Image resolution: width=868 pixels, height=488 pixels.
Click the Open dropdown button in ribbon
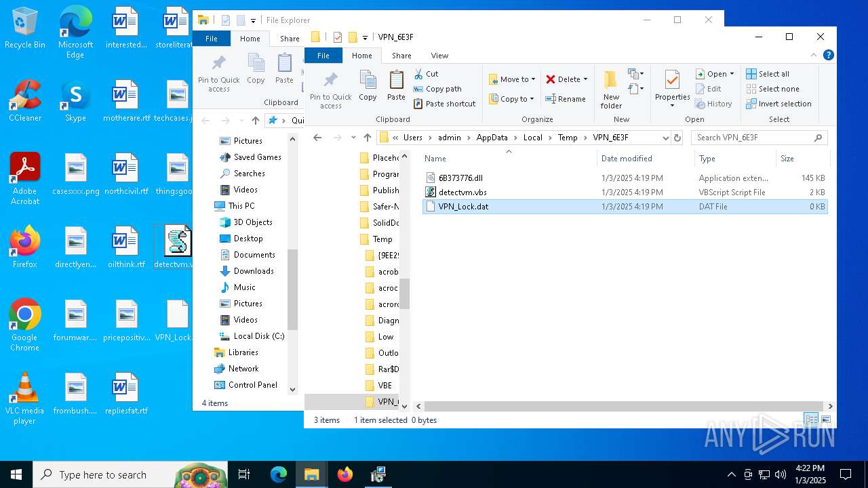pyautogui.click(x=715, y=74)
